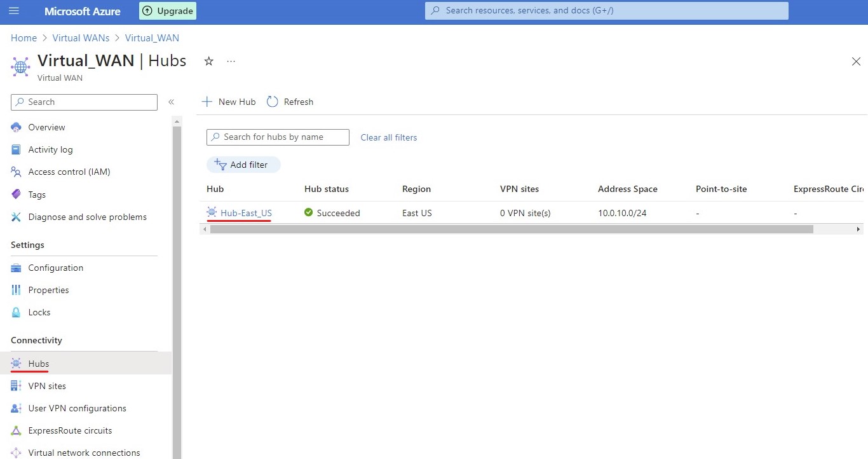The image size is (868, 459).
Task: Go to Tags menu item
Action: (x=37, y=195)
